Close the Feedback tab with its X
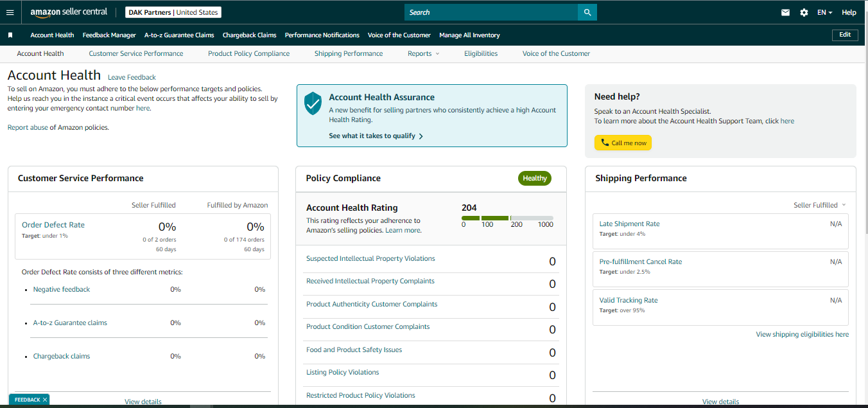The width and height of the screenshot is (868, 408). click(45, 400)
